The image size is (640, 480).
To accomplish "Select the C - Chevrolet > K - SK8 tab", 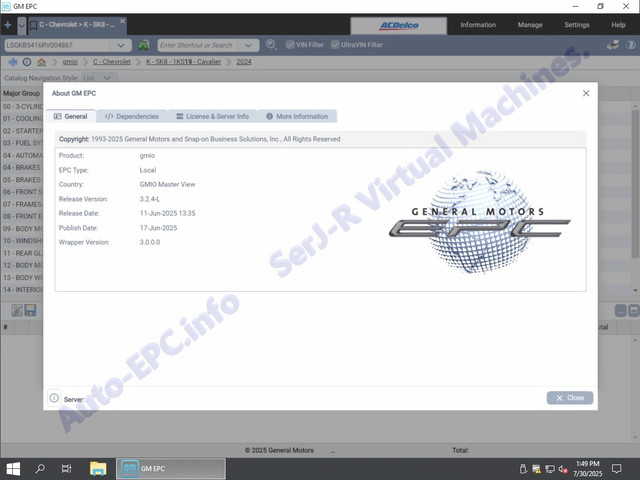I will 77,25.
